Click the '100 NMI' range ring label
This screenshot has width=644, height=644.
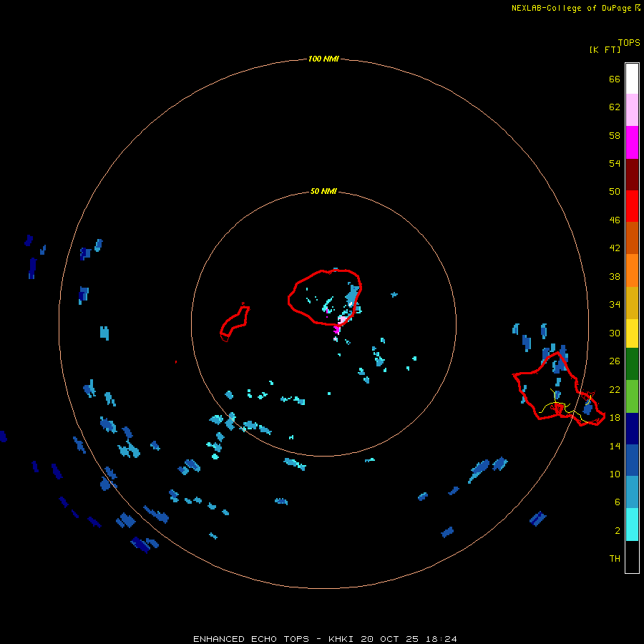(323, 59)
